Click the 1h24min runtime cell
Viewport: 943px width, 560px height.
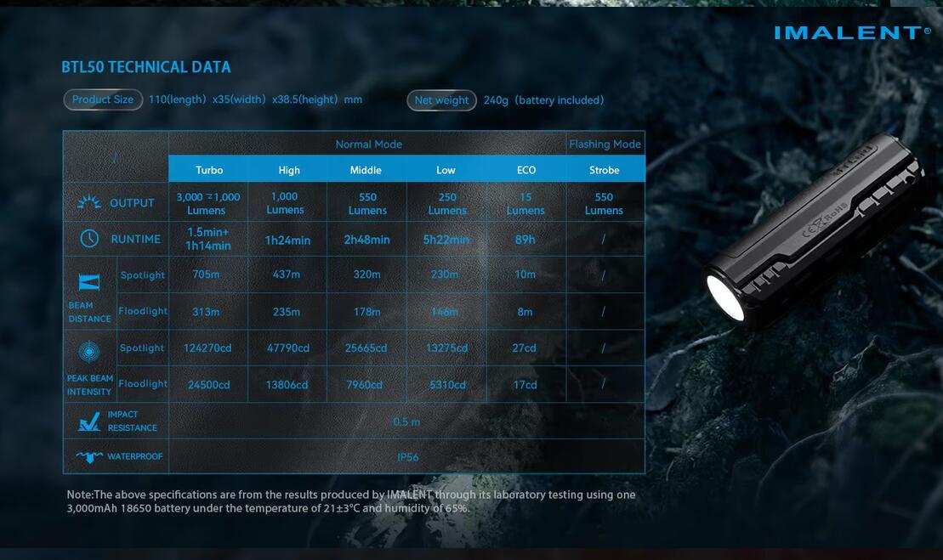287,240
